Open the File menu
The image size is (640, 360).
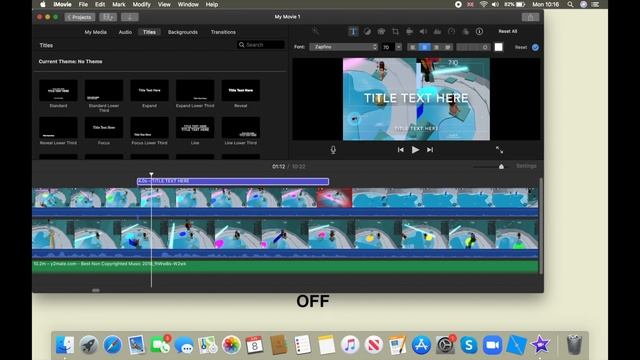tap(83, 4)
